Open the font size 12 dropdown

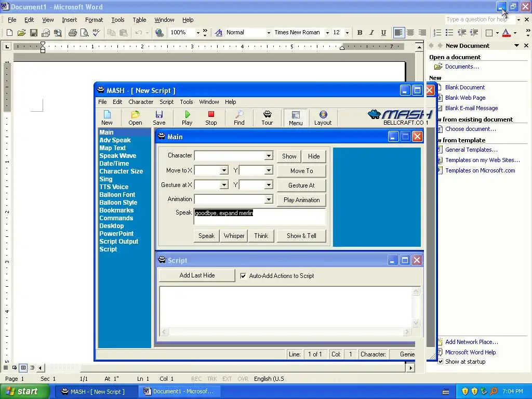347,33
